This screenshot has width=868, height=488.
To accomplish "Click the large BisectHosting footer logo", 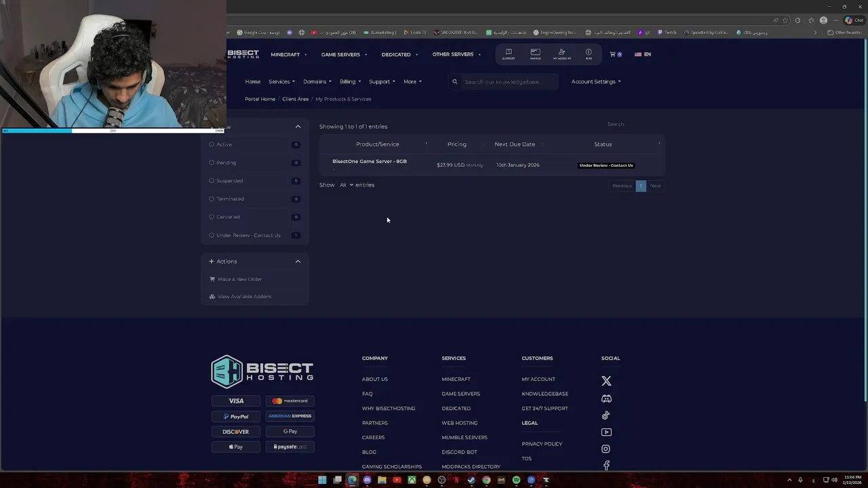I will 262,371.
